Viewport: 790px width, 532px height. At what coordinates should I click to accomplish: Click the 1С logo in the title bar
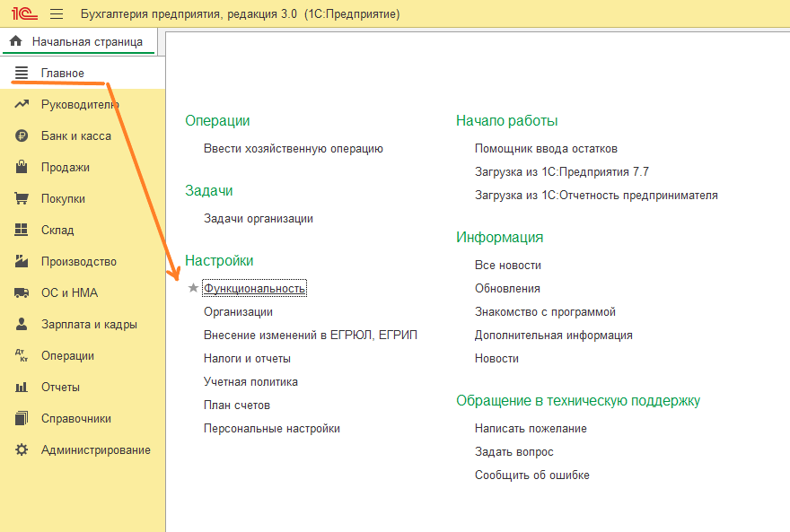click(24, 13)
